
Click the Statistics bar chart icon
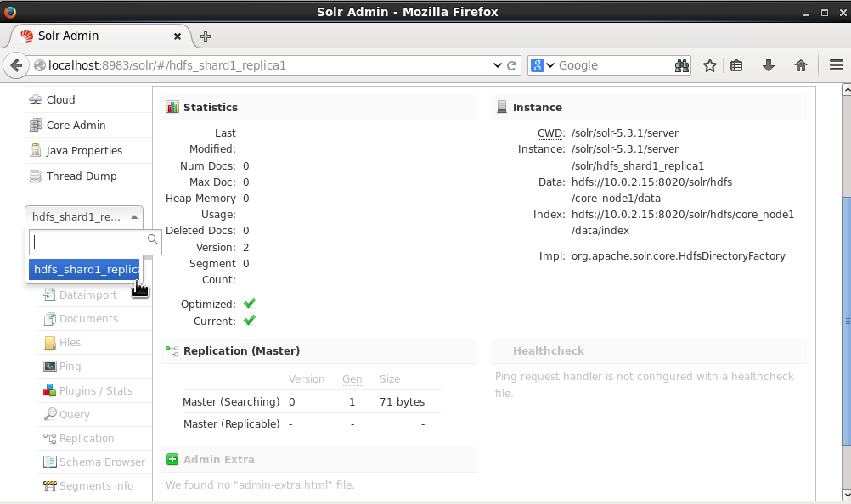(172, 107)
